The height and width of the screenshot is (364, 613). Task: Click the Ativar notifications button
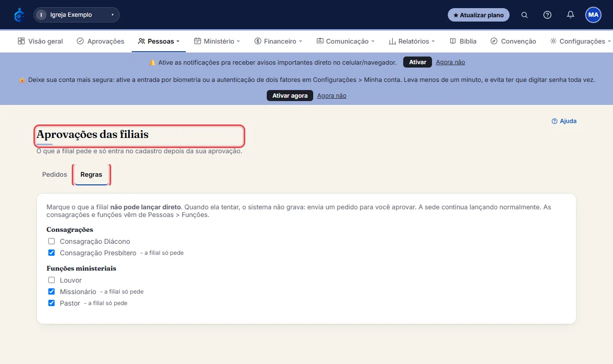(x=418, y=62)
